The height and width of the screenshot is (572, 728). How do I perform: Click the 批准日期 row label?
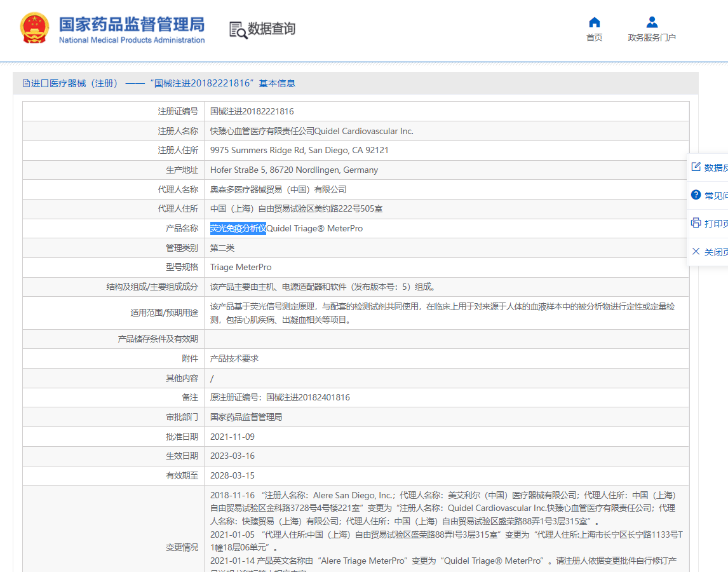[182, 437]
